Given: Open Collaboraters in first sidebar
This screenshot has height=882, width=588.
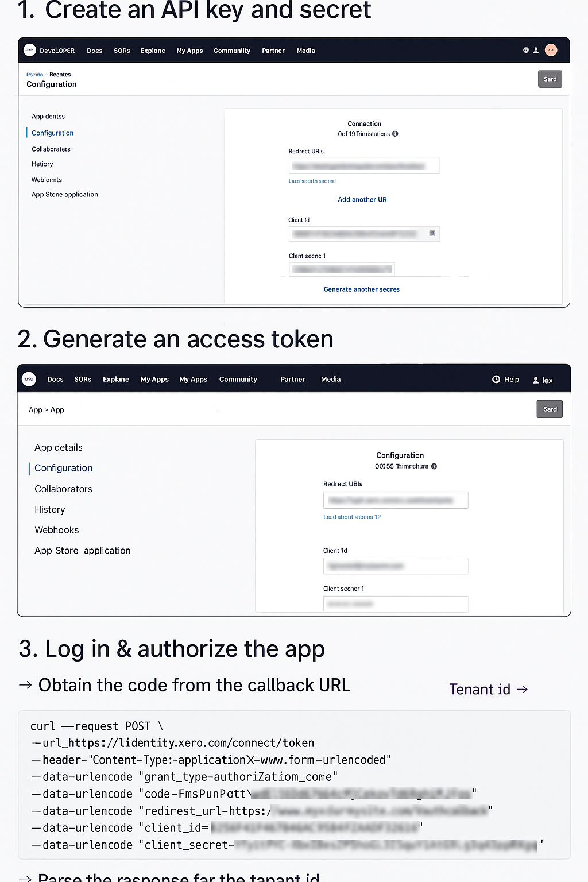Looking at the screenshot, I should tap(51, 149).
